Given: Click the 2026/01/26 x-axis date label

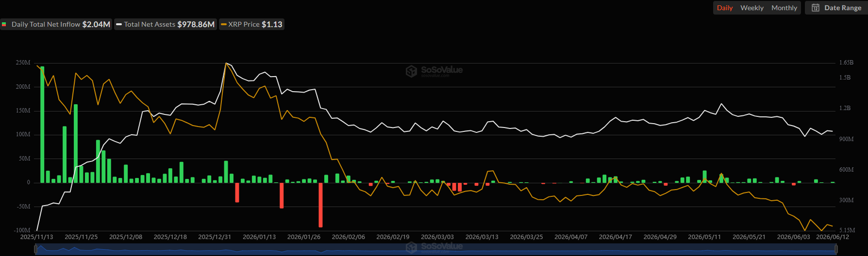Looking at the screenshot, I should pyautogui.click(x=304, y=237).
